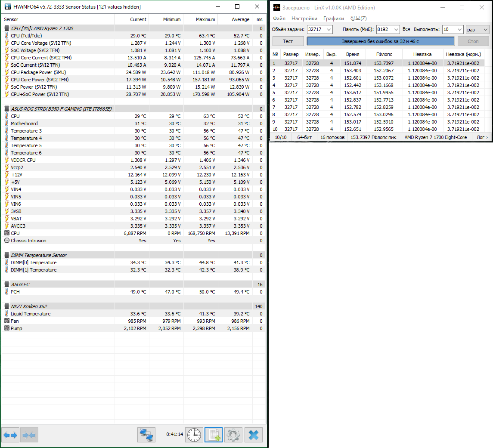Click the clock reset timer icon in HWiNFO

click(x=194, y=435)
